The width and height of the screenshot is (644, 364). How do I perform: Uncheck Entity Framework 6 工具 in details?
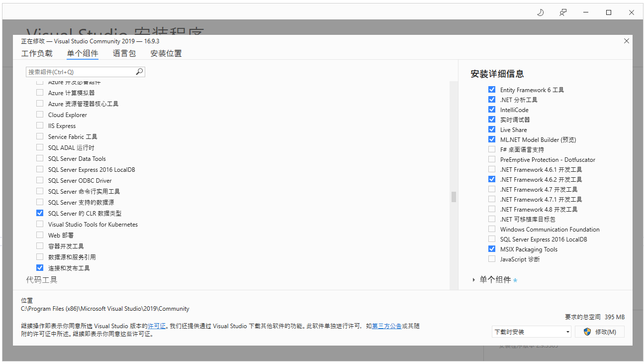click(492, 90)
